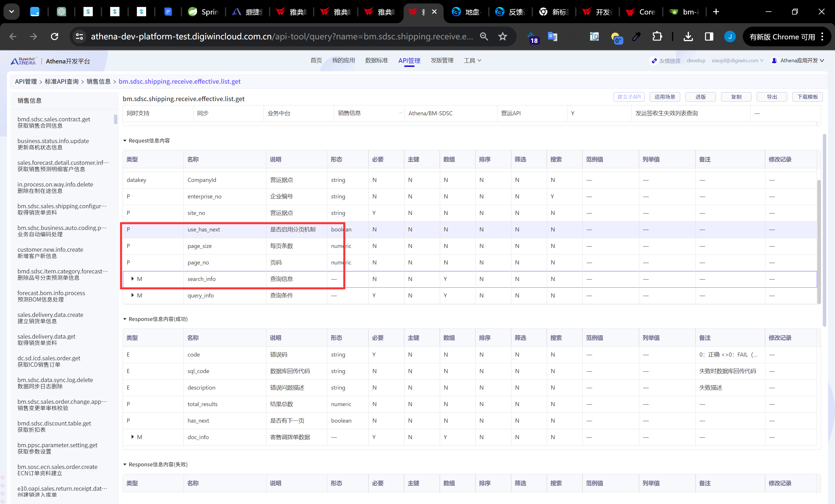Click the 有新版 Chrome 可用 update button
Image resolution: width=835 pixels, height=504 pixels.
click(x=787, y=36)
